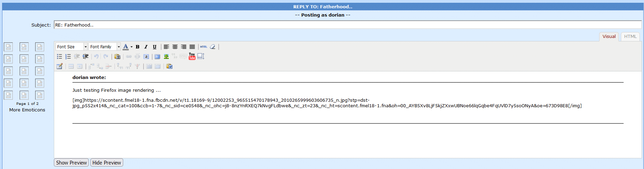Toggle italic formatting
This screenshot has height=169, width=644.
pos(146,47)
